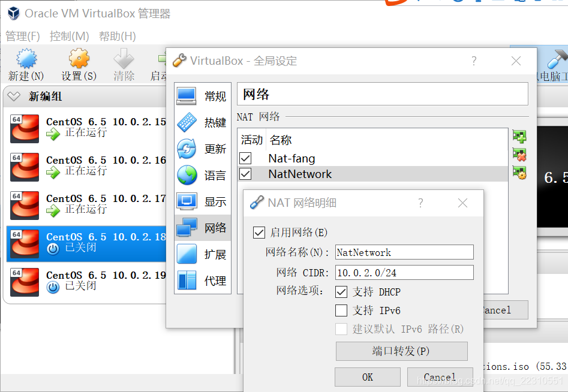Close the NAT 网络明细 dialog

(x=462, y=203)
